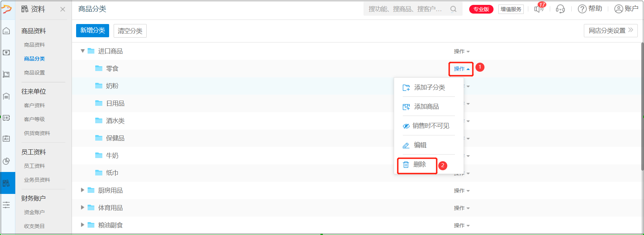The image size is (644, 235).
Task: Choose 添加子分类 from the menu
Action: [424, 87]
